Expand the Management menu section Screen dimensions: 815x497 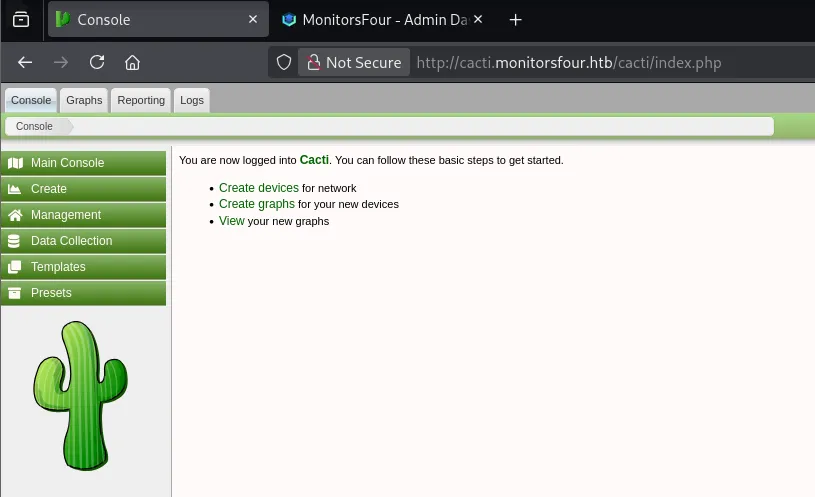pos(66,215)
